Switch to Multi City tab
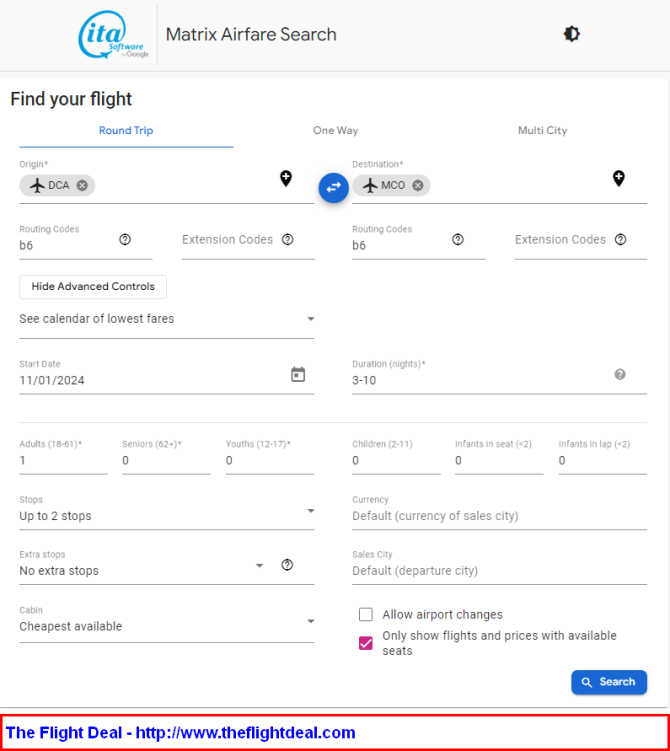This screenshot has height=751, width=670. 542,130
